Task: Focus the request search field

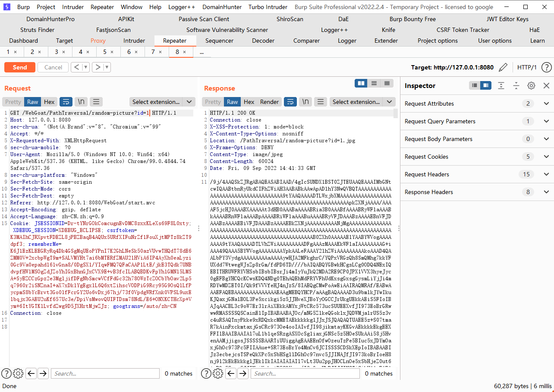Action: [x=105, y=373]
